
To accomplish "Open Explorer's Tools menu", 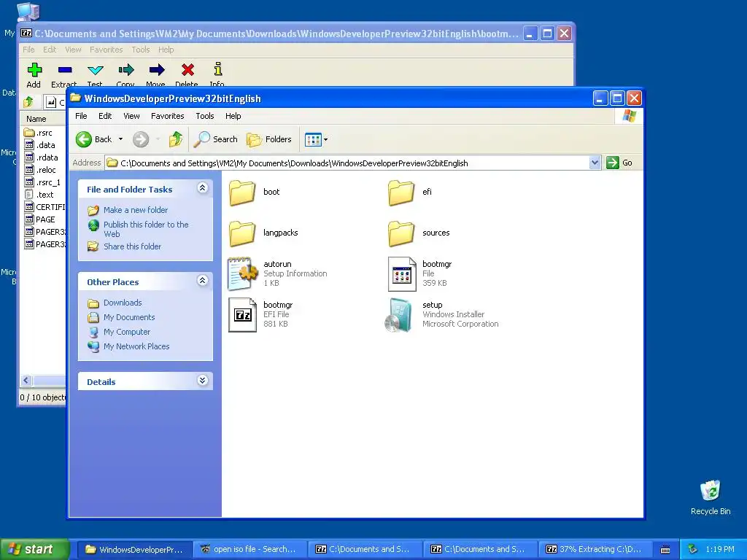I will tap(205, 116).
